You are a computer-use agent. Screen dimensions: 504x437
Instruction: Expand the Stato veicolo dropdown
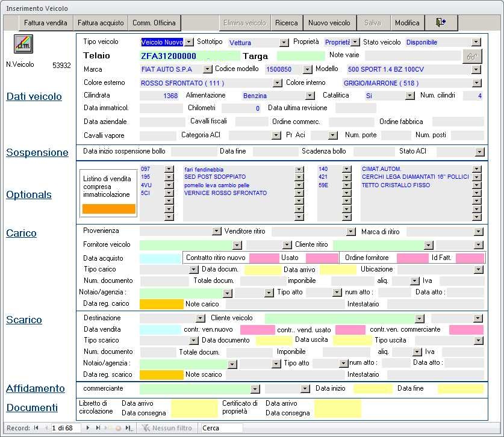coord(476,42)
